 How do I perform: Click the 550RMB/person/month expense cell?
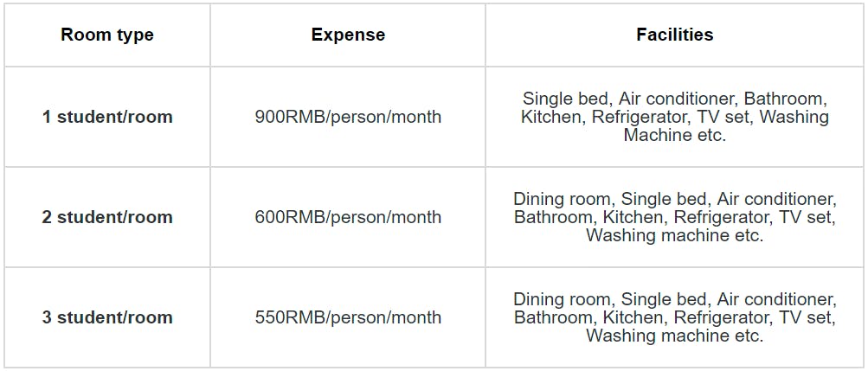tap(348, 317)
